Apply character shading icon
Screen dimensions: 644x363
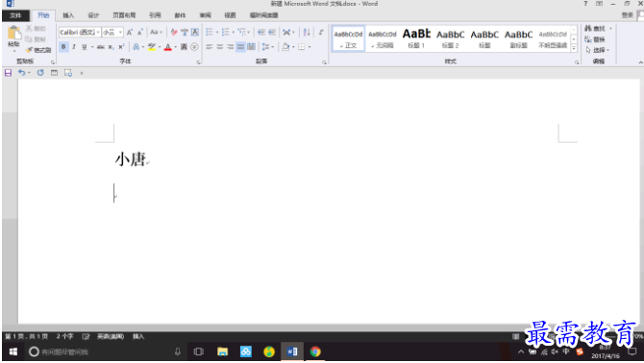(184, 47)
